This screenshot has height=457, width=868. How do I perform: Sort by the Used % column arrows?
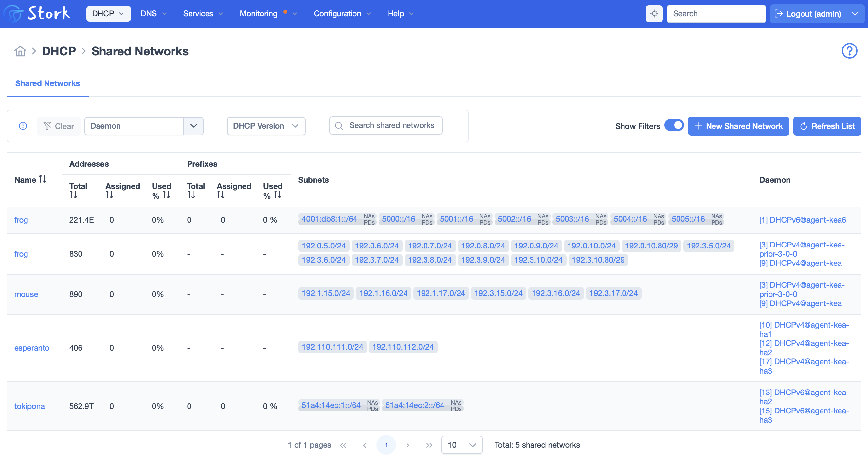tap(166, 194)
